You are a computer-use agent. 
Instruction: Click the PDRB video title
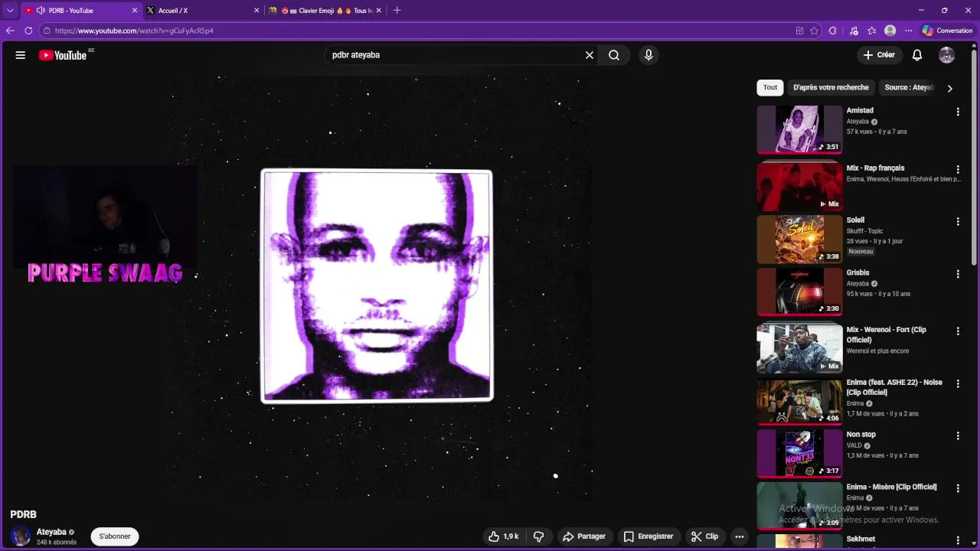(23, 514)
